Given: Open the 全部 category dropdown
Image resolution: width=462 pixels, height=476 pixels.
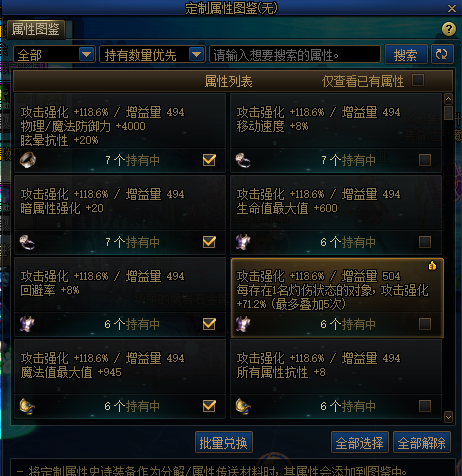Looking at the screenshot, I should [x=54, y=54].
